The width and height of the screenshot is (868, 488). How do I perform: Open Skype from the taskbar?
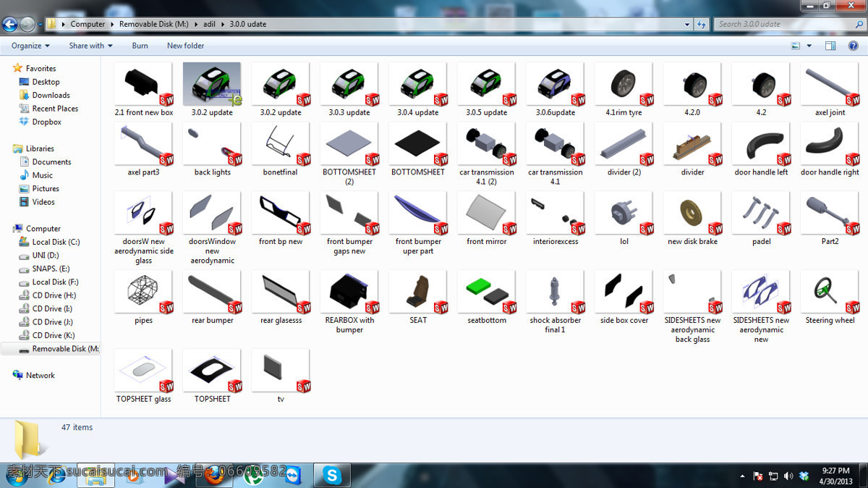332,475
